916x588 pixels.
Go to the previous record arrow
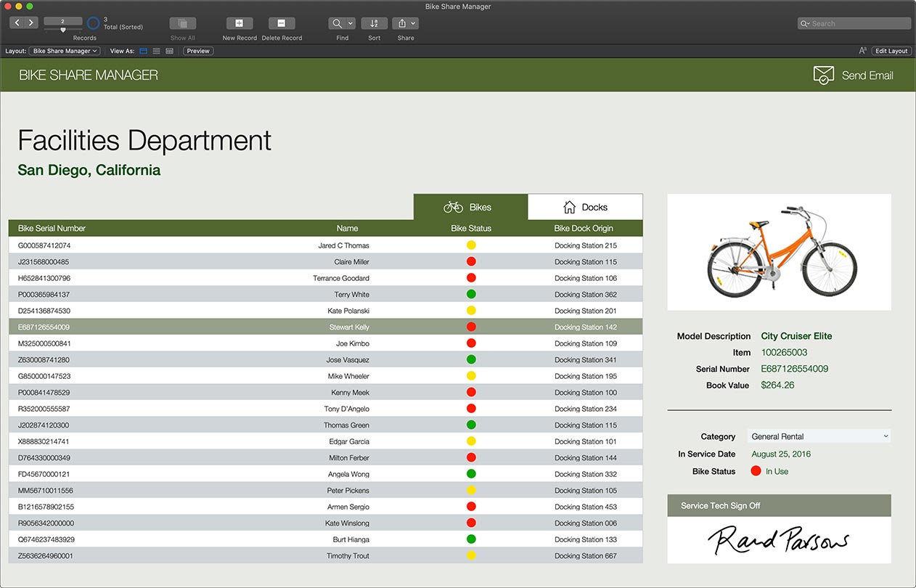[17, 23]
